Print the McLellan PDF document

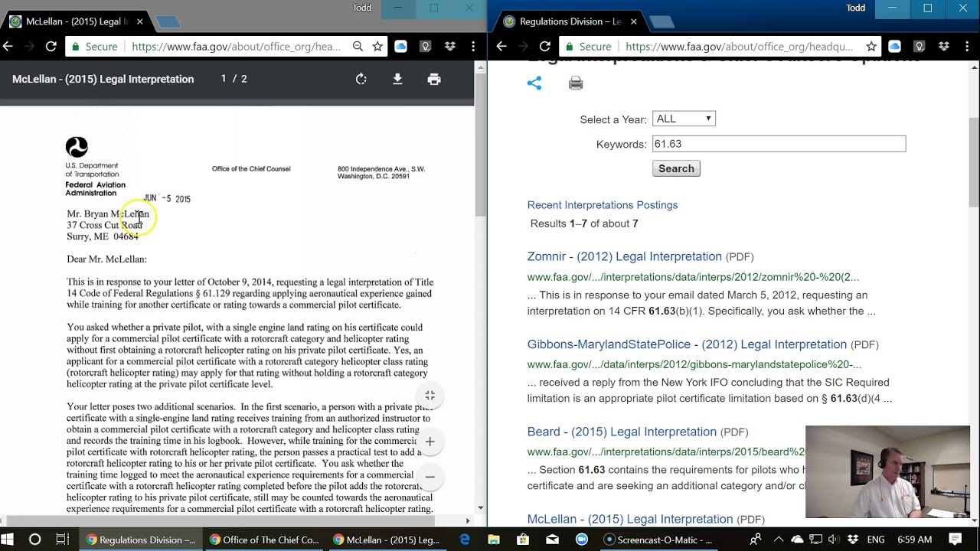[x=434, y=79]
